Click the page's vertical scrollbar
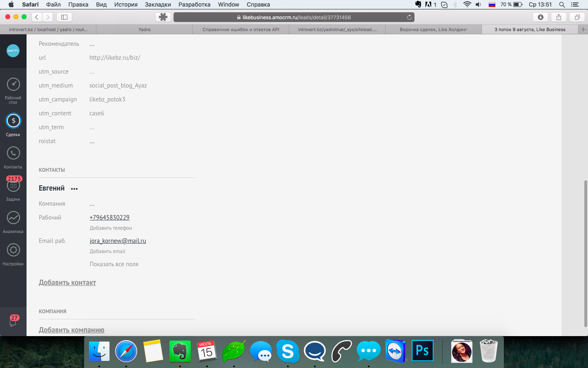 click(586, 253)
